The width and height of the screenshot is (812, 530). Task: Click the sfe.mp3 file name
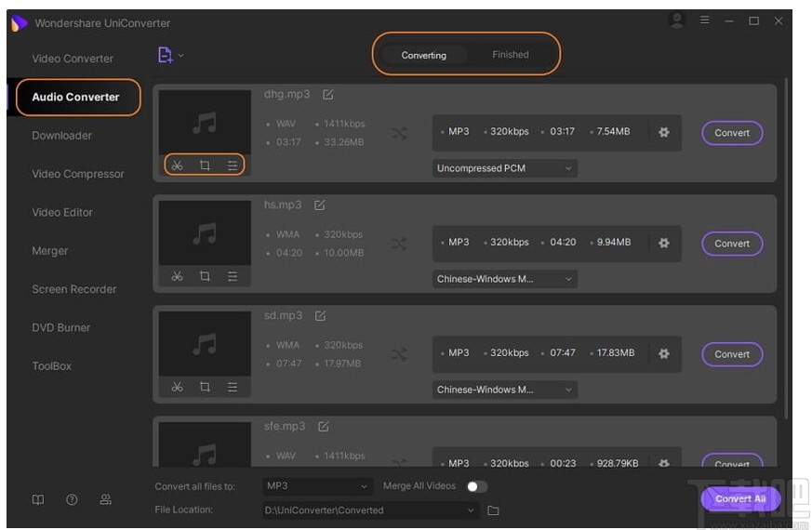(x=285, y=427)
